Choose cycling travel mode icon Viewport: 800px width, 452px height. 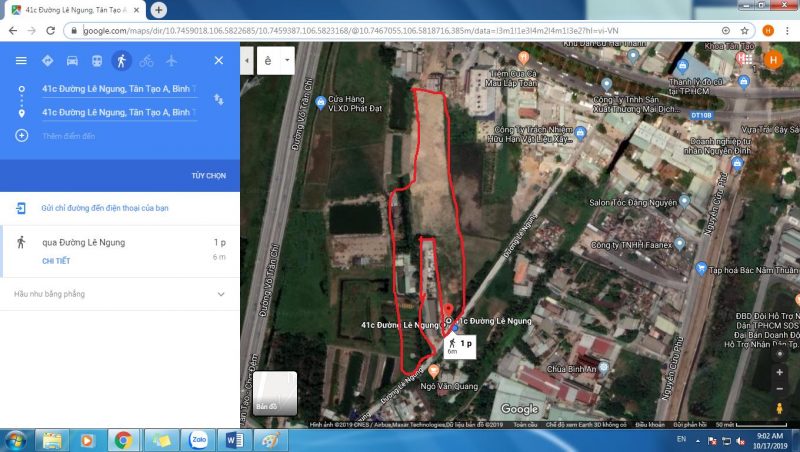(147, 60)
